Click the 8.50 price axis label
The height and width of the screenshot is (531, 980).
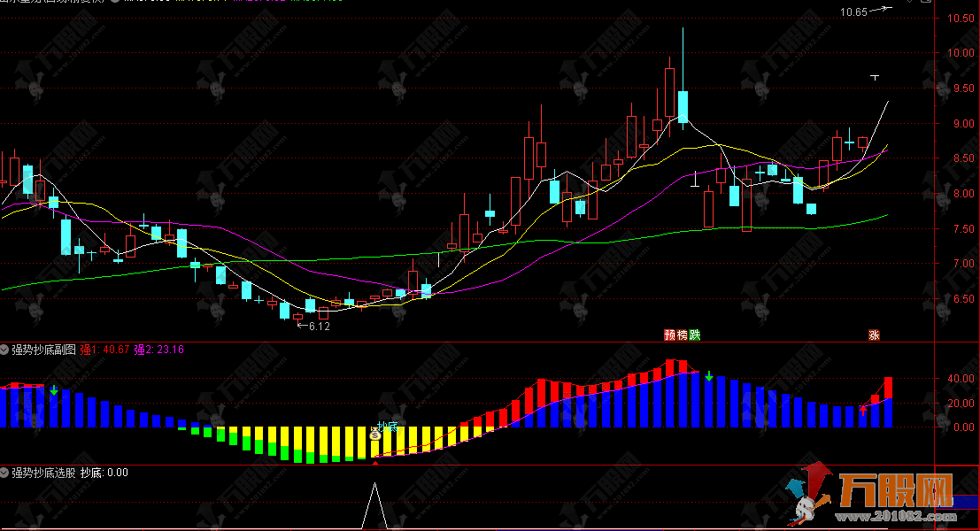963,158
